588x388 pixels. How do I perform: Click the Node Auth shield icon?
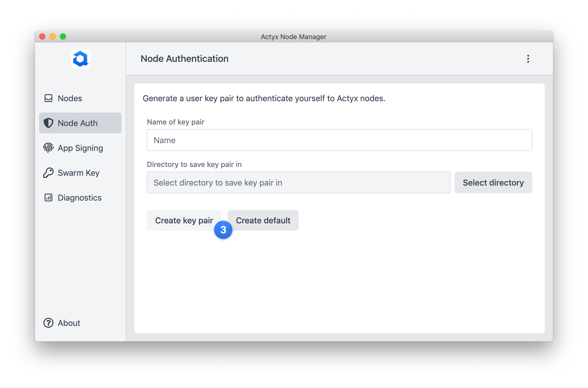pos(48,123)
